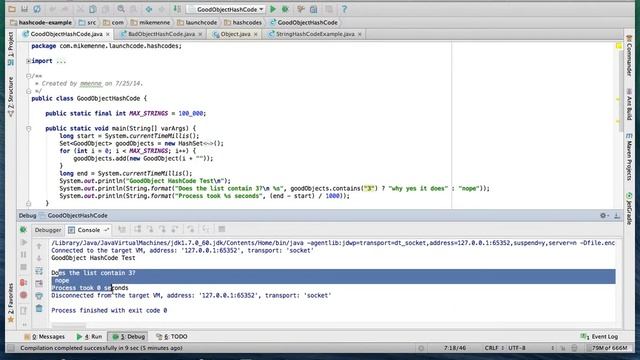Viewport: 640px width, 360px height.
Task: Click the console Print icon
Action: coord(39,296)
